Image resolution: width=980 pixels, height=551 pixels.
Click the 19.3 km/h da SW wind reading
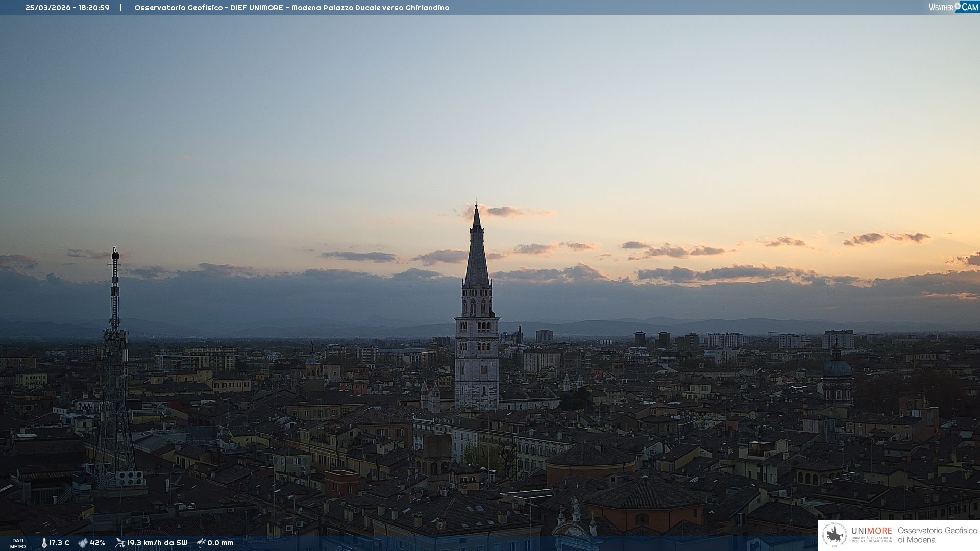point(157,543)
